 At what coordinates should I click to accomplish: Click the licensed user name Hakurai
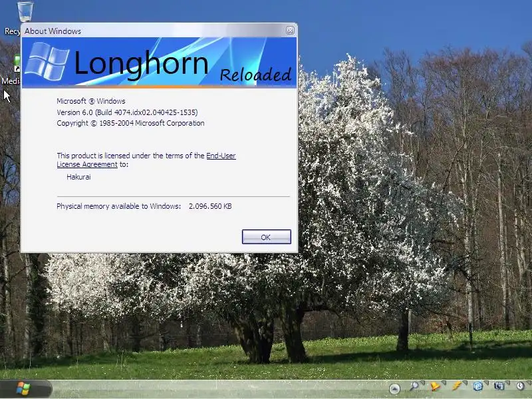pyautogui.click(x=78, y=177)
